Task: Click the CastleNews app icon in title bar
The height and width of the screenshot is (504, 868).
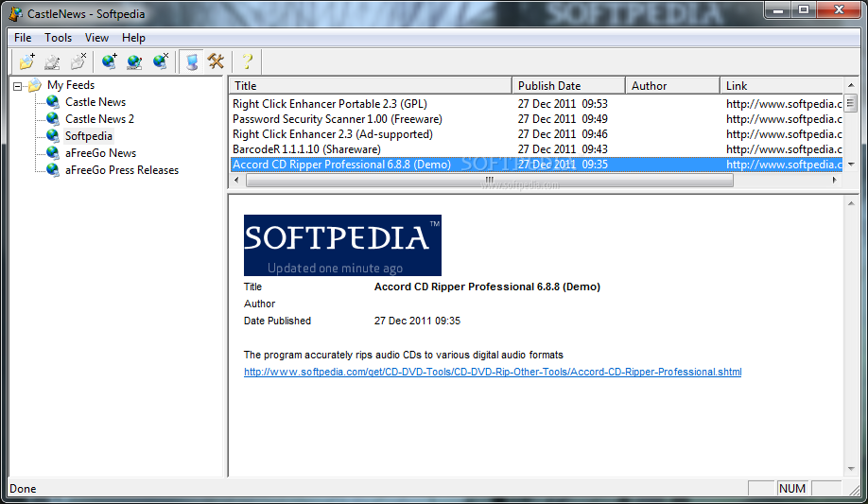Action: 15,13
